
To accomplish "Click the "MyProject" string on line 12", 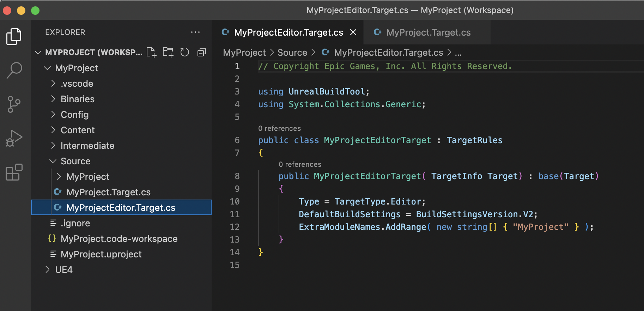I will tap(540, 227).
